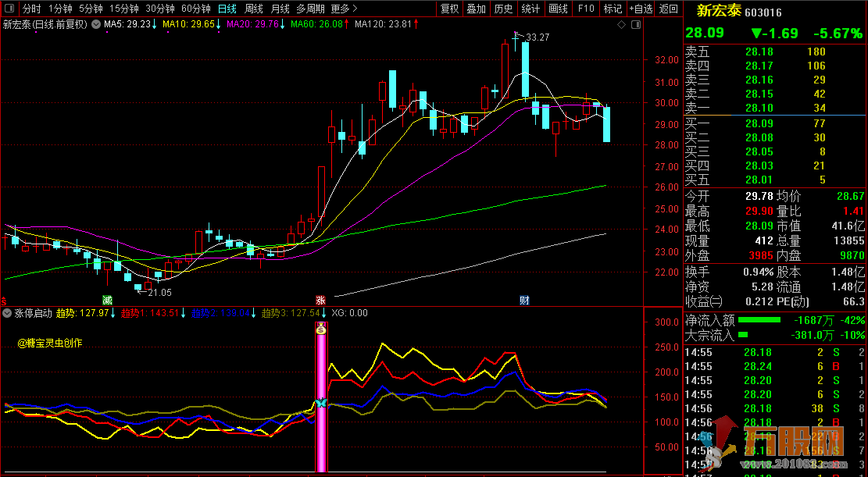Select the 30分钟 period
The image size is (868, 477).
(160, 9)
